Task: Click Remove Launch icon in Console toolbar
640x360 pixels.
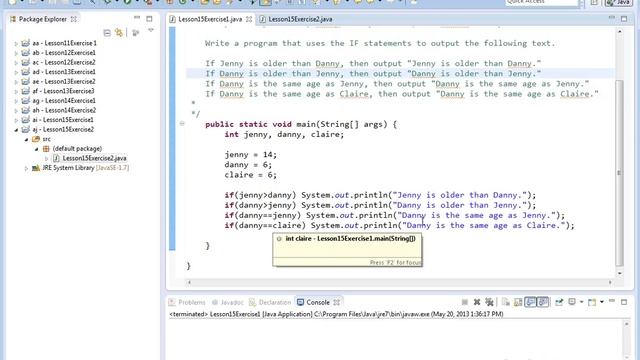Action: pyautogui.click(x=477, y=302)
